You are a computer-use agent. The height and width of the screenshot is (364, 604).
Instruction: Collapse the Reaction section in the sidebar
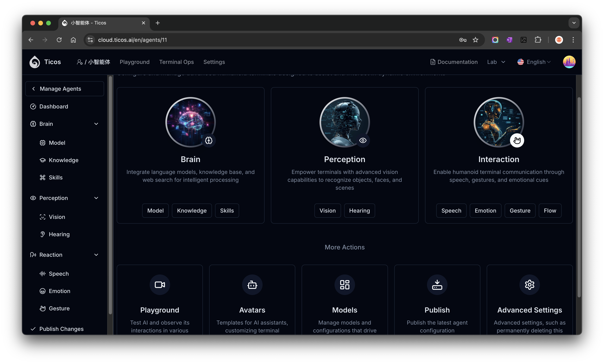pos(96,255)
